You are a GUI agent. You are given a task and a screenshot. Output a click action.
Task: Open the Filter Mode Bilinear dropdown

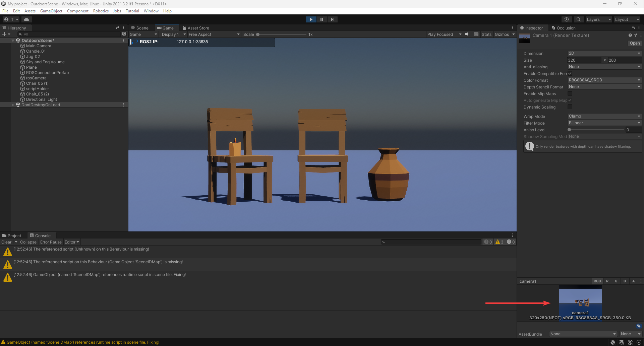click(604, 123)
